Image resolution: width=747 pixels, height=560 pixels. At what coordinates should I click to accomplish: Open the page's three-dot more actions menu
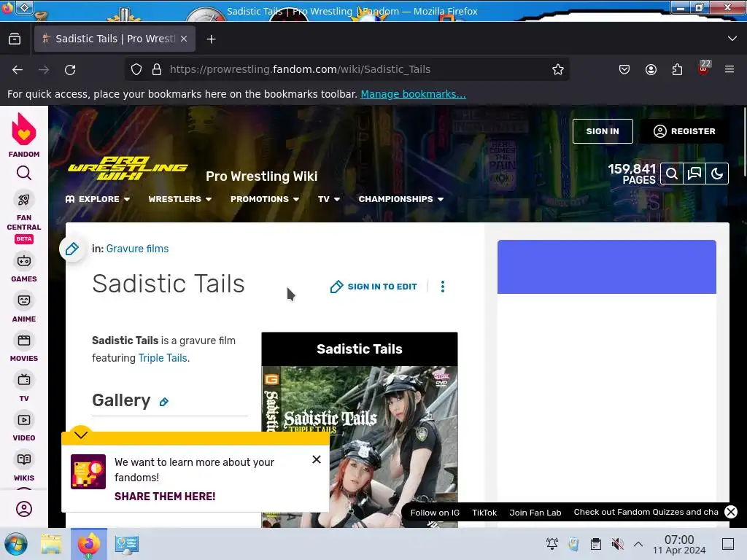point(443,286)
